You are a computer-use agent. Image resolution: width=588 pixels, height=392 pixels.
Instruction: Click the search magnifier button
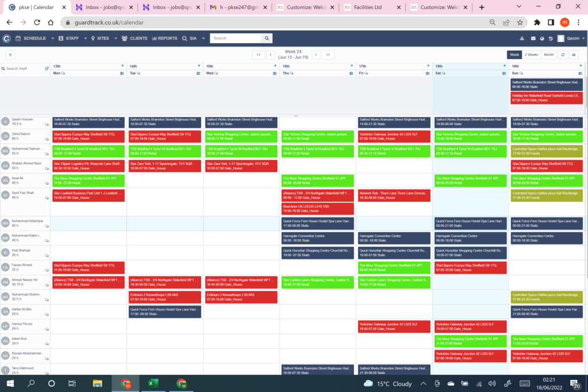(266, 38)
